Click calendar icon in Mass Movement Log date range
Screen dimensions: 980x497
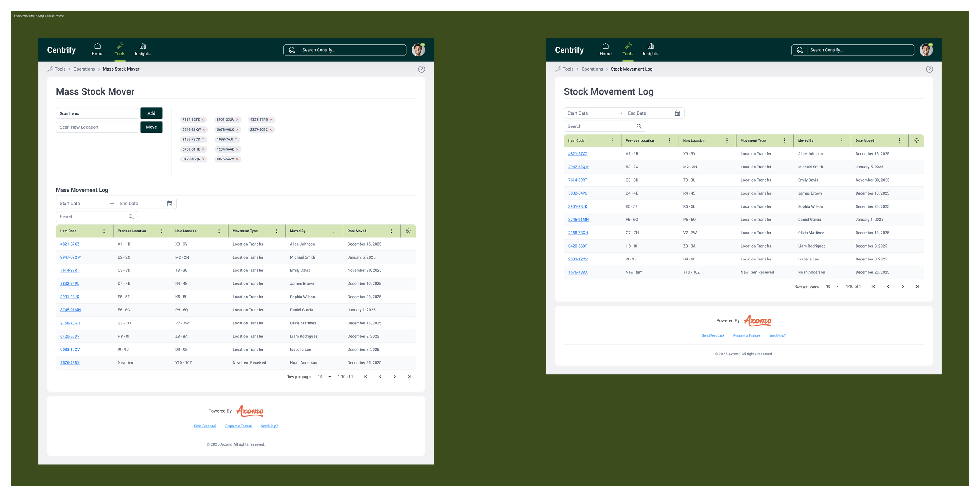click(170, 204)
